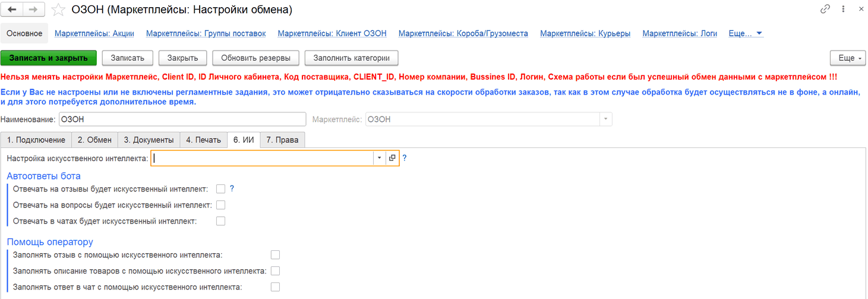The image size is (868, 299).
Task: Enable AI answering of reviews
Action: 220,189
